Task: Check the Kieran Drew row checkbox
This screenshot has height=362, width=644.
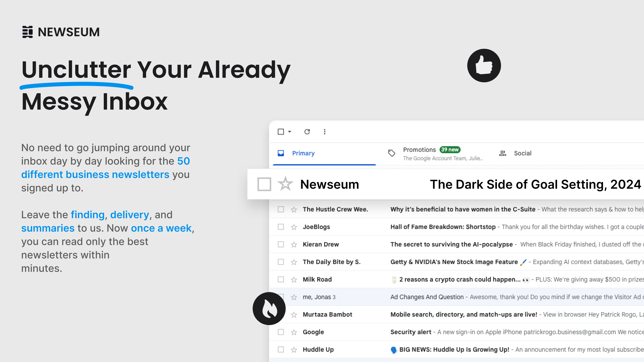Action: click(x=281, y=244)
